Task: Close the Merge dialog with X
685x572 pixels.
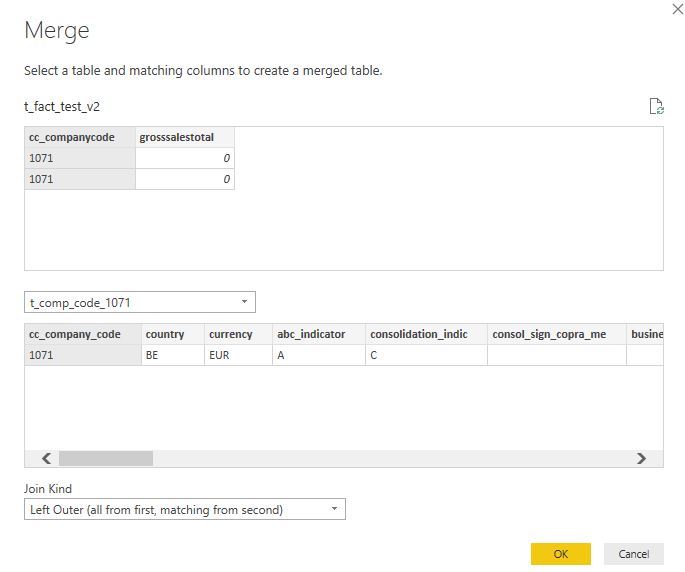Action: (x=678, y=9)
